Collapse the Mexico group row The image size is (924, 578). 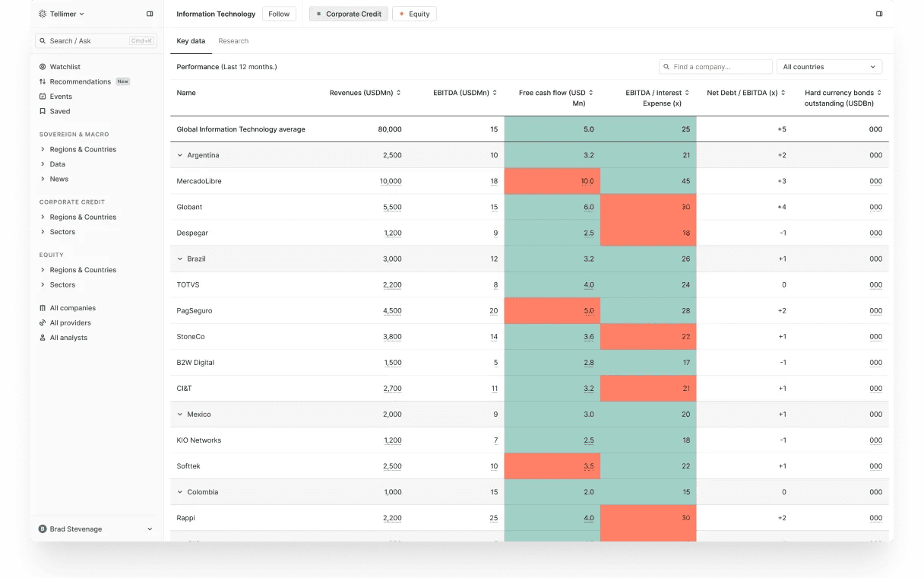coord(180,414)
